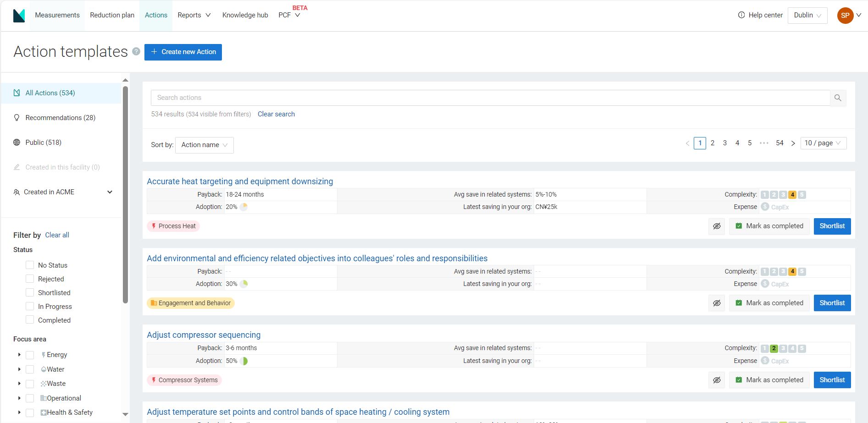This screenshot has height=423, width=868.
Task: Click complexity level 2 for Adjust compressor sequencing
Action: 774,348
